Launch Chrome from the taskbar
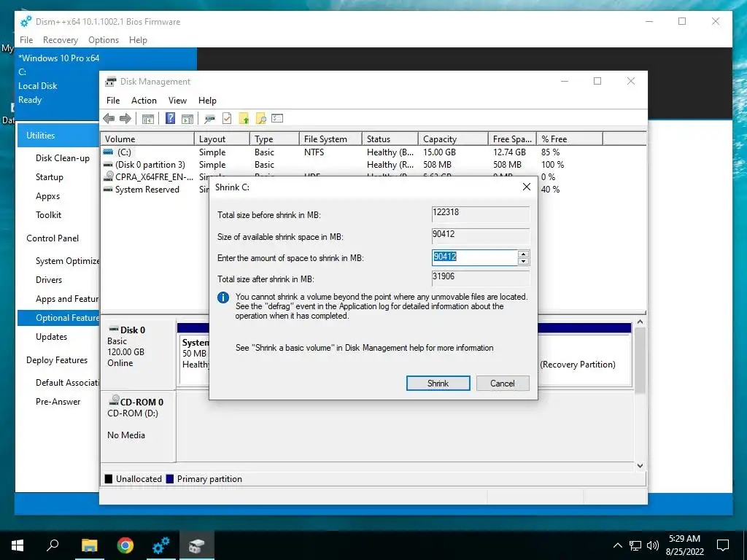The width and height of the screenshot is (747, 560). tap(125, 545)
